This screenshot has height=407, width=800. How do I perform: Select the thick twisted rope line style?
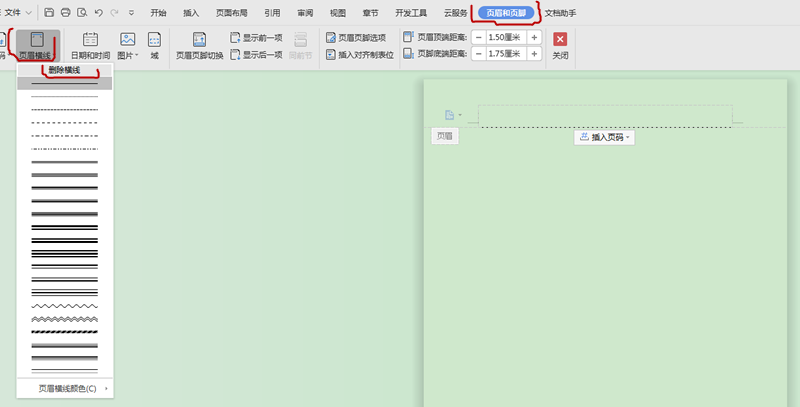pyautogui.click(x=64, y=332)
